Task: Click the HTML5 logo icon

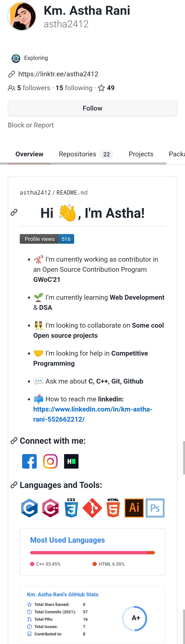Action: click(x=113, y=508)
